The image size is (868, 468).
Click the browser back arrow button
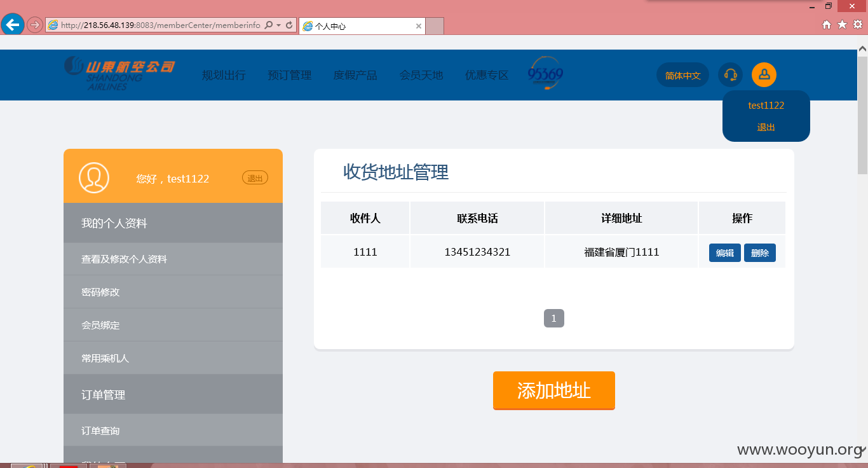(13, 25)
